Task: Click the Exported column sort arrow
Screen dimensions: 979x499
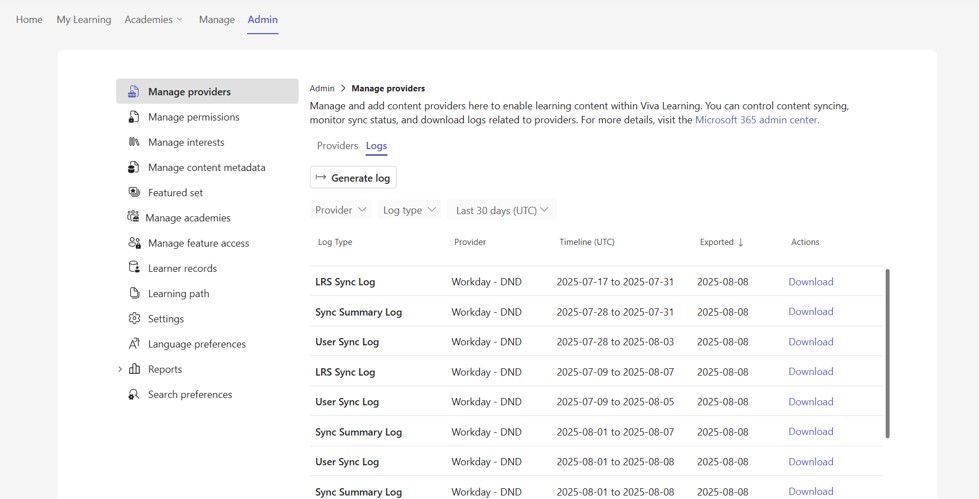Action: click(740, 242)
